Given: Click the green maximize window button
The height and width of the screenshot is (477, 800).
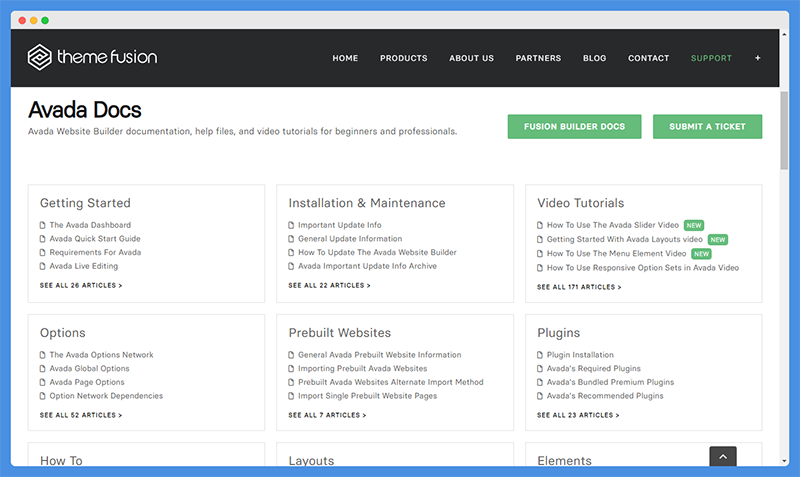Looking at the screenshot, I should click(45, 20).
